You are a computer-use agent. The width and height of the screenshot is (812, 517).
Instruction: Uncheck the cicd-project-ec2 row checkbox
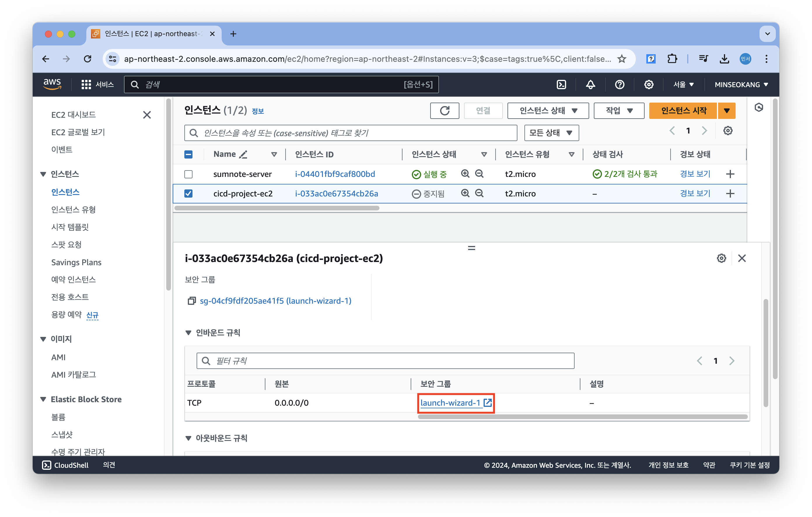(188, 194)
